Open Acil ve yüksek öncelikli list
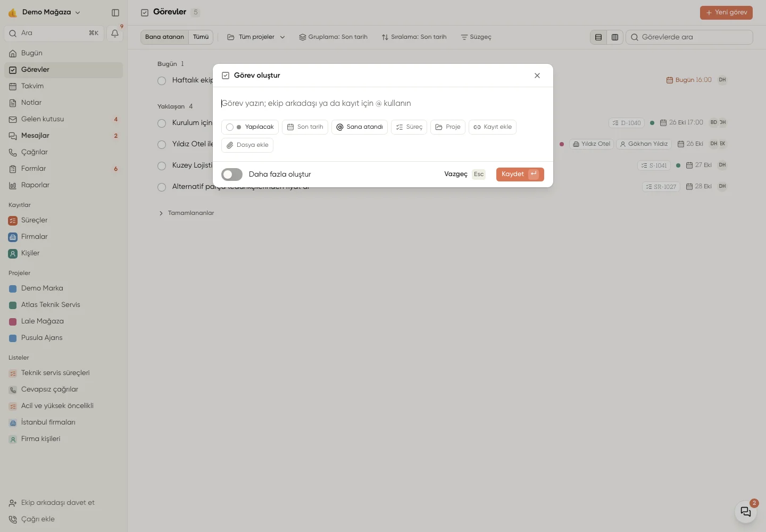 64,406
